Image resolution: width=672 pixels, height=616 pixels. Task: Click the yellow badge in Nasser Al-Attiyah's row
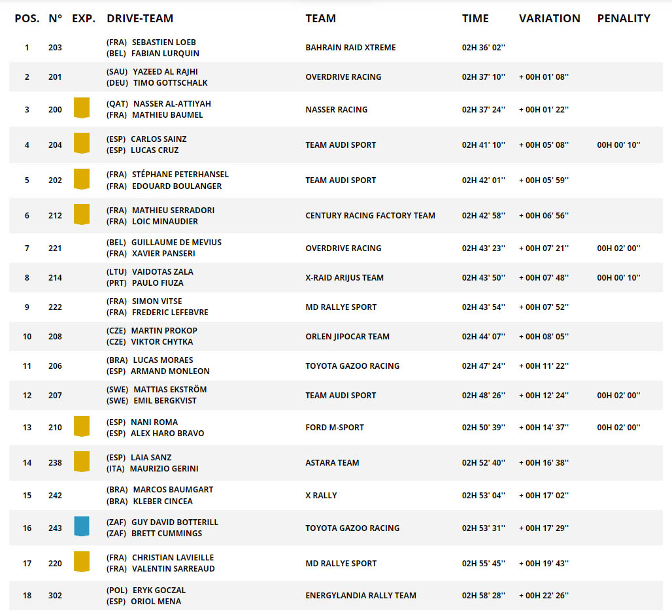(x=81, y=108)
